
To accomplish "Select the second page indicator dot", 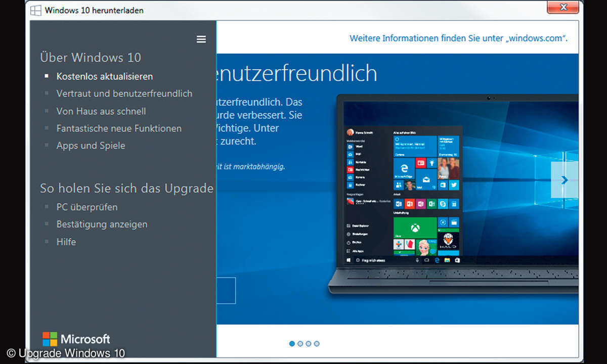I will 300,344.
